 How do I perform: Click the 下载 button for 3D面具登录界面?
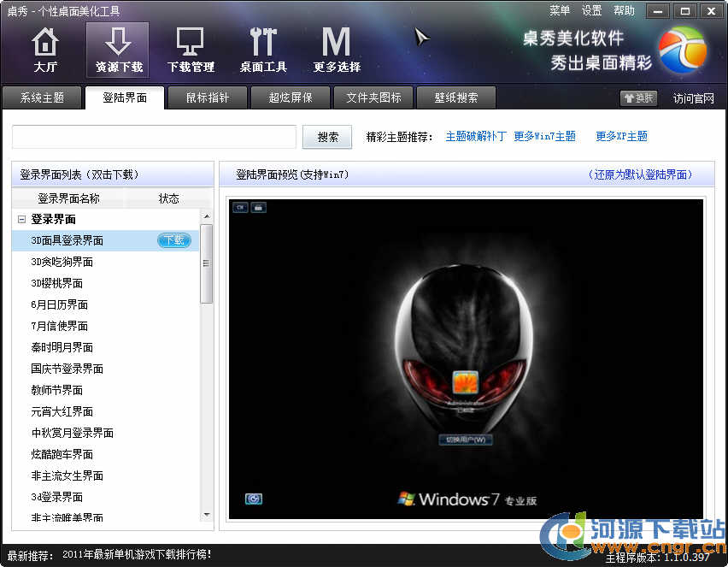coord(174,240)
